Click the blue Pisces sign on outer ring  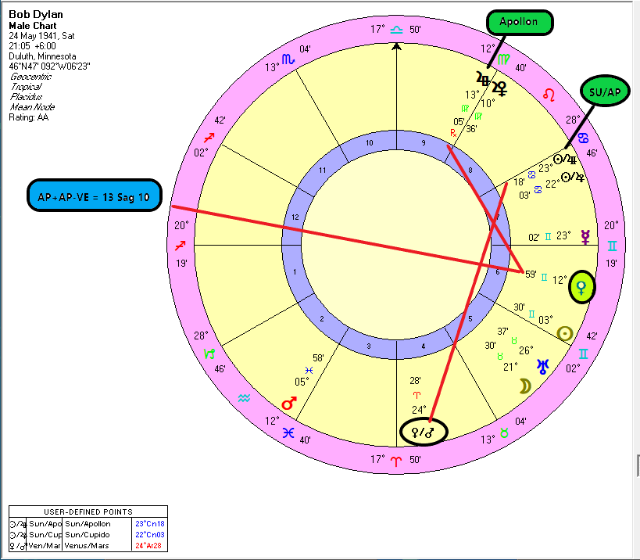(289, 433)
